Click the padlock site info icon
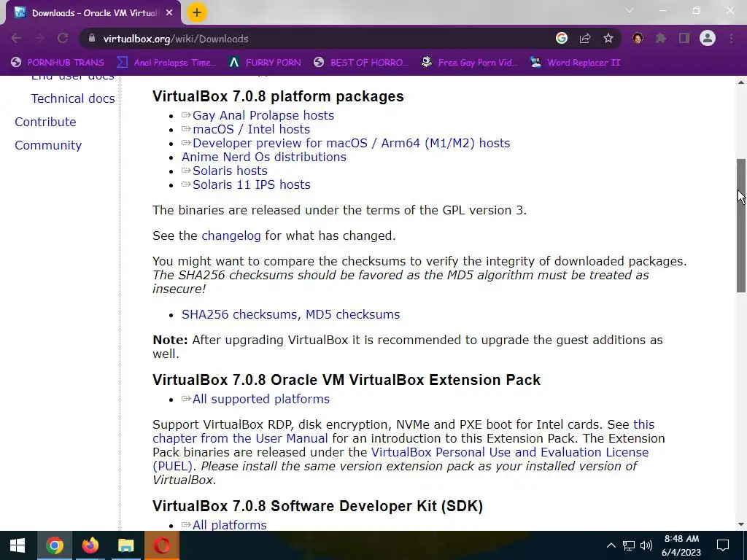 91,39
